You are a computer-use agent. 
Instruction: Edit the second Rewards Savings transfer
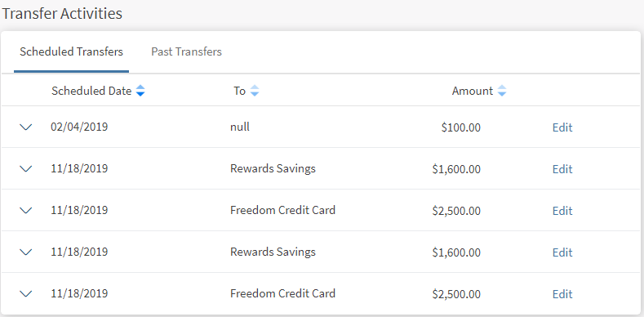click(562, 252)
